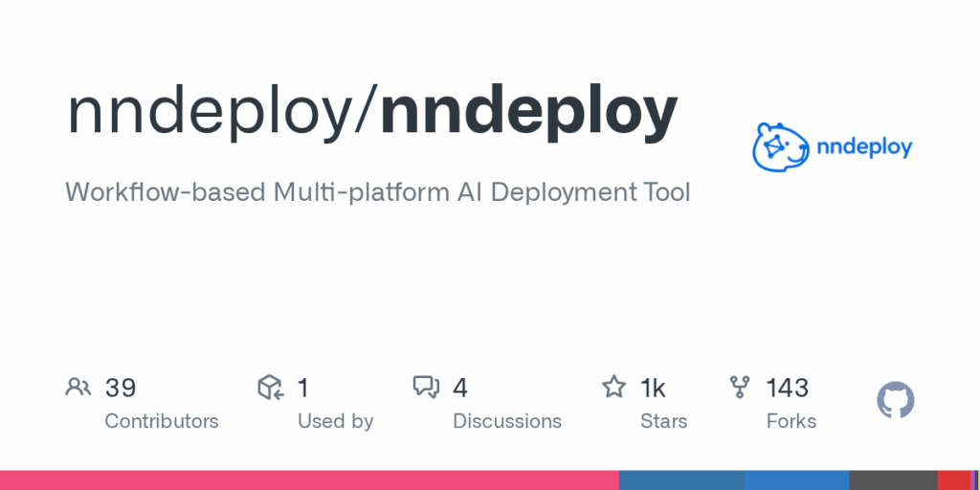Screen dimensions: 980x490
Task: Click the Forks branch icon
Action: point(740,388)
